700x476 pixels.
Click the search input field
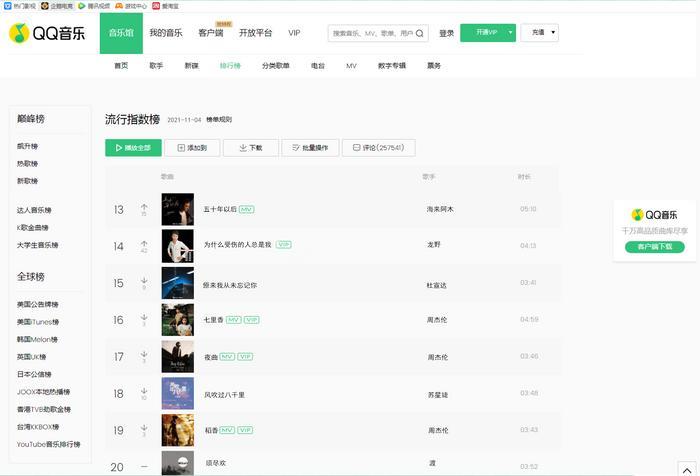(x=370, y=33)
